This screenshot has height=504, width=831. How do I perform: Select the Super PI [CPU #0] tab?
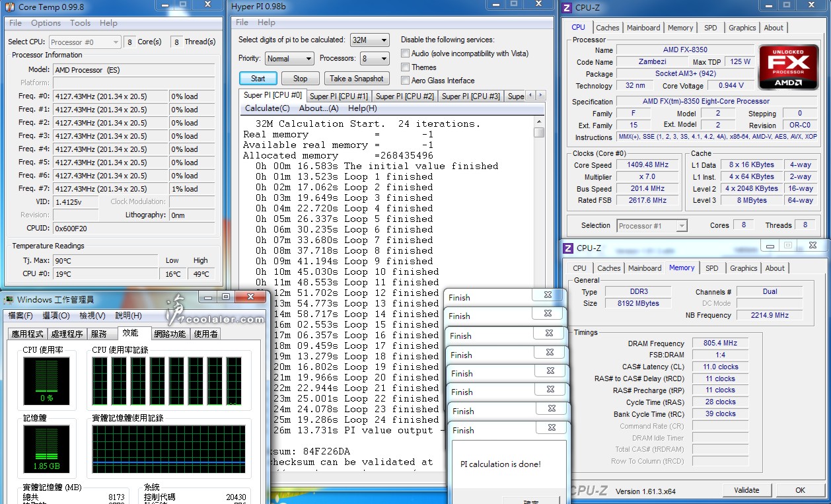pos(273,95)
